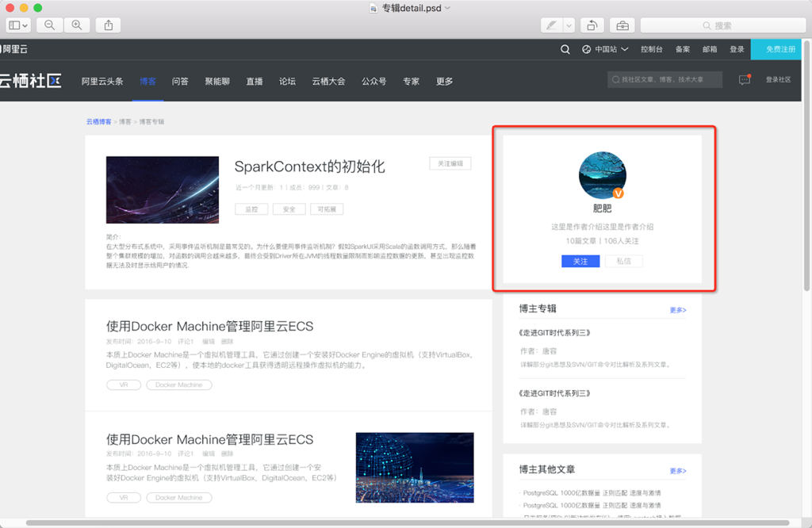Click the 肥肥 author avatar image

point(602,175)
